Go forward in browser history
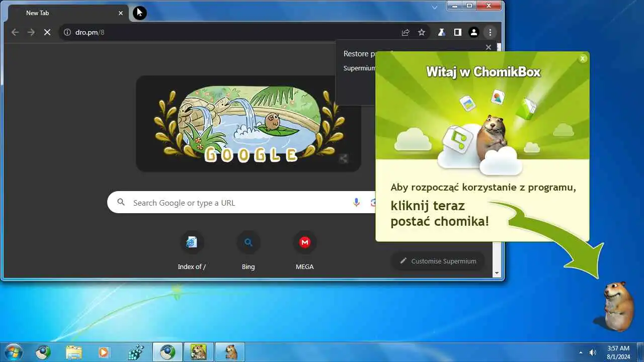 tap(31, 32)
